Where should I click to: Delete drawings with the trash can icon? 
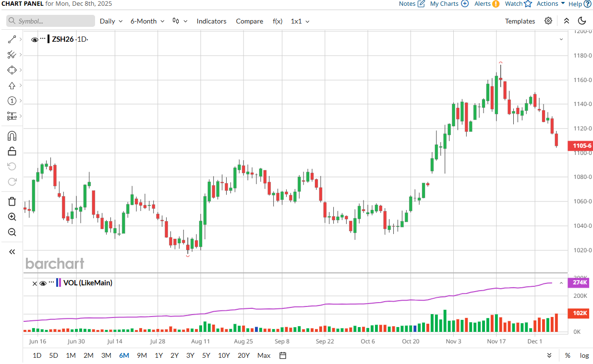click(x=12, y=201)
